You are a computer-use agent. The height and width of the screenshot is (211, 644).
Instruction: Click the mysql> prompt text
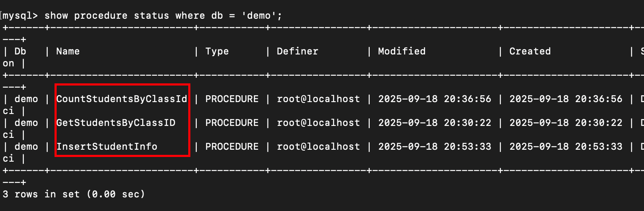(x=20, y=16)
